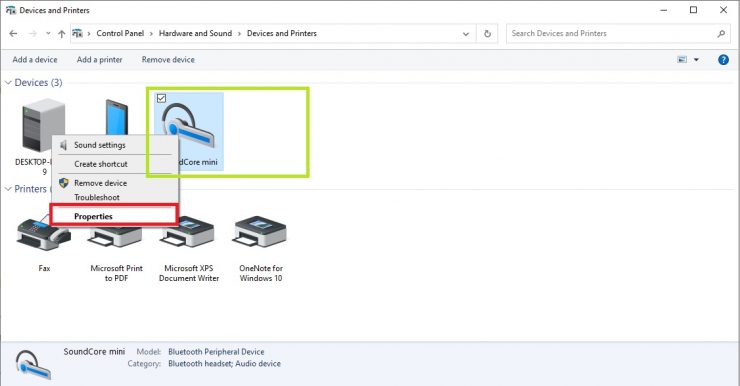Select the Microsoft XPS Document Writer printer

(188, 232)
